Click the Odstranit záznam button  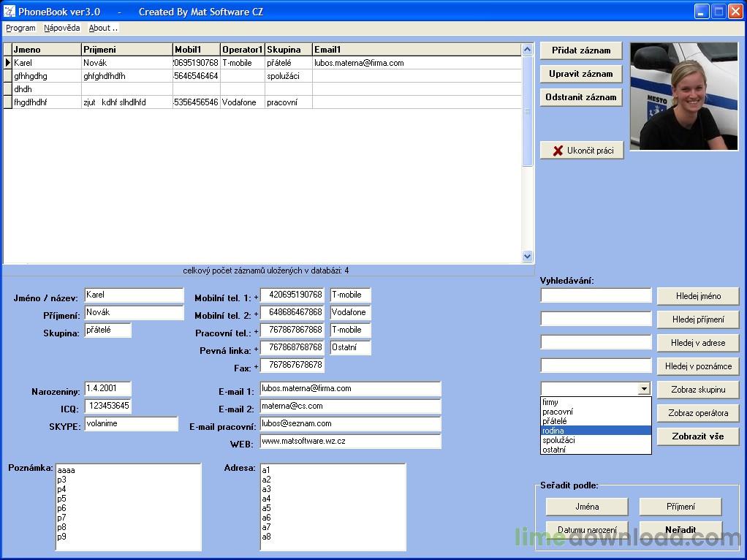pos(581,97)
